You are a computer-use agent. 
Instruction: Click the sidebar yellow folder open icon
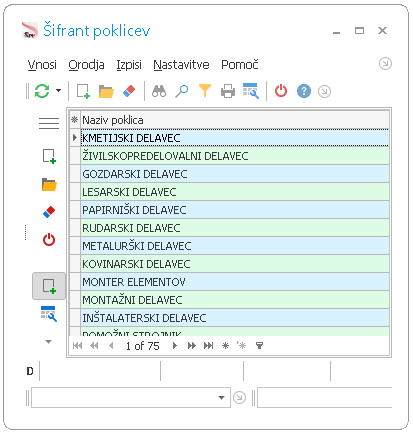pyautogui.click(x=49, y=185)
